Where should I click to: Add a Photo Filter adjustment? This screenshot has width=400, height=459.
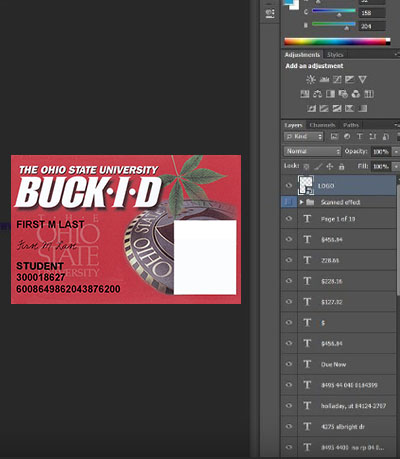[x=343, y=94]
